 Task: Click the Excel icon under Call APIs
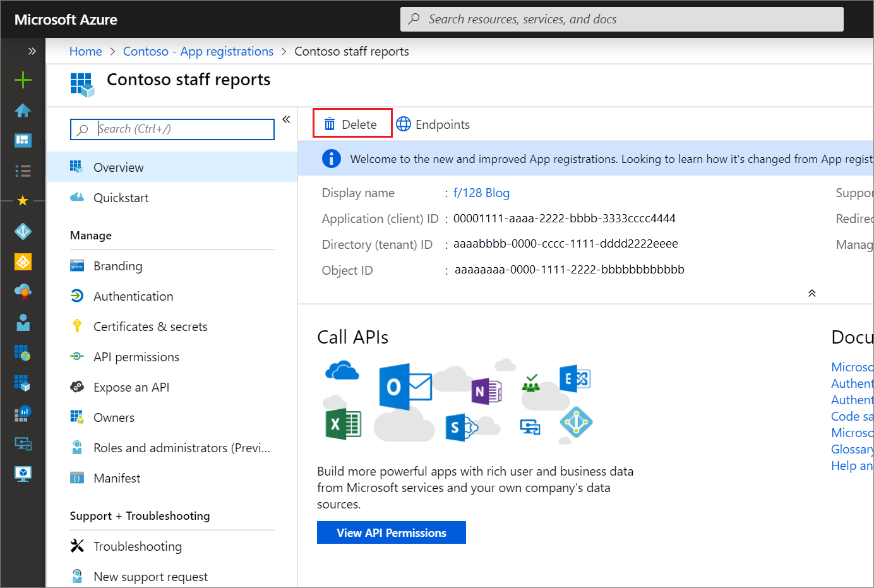343,423
